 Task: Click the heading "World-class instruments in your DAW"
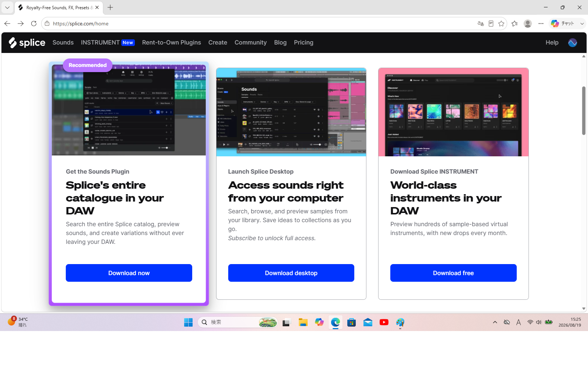coord(446,198)
